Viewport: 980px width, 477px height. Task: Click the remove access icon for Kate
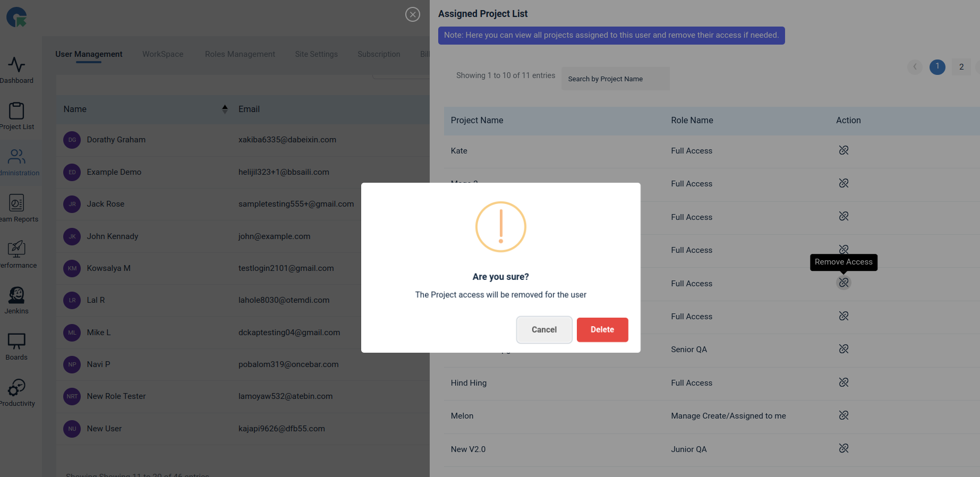coord(843,150)
